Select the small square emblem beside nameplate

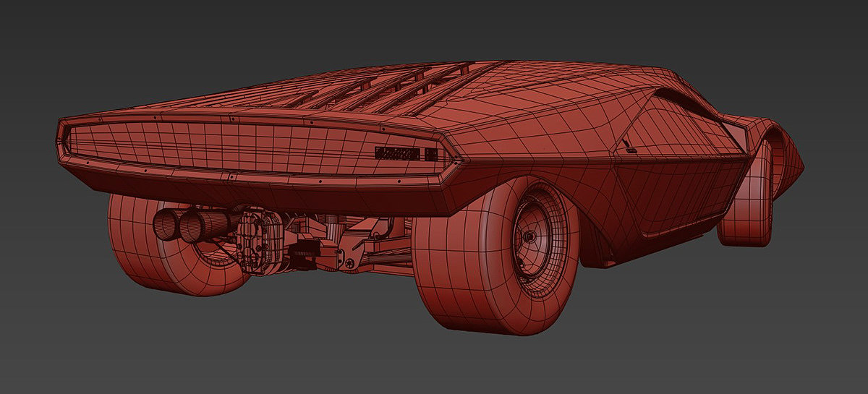(431, 154)
